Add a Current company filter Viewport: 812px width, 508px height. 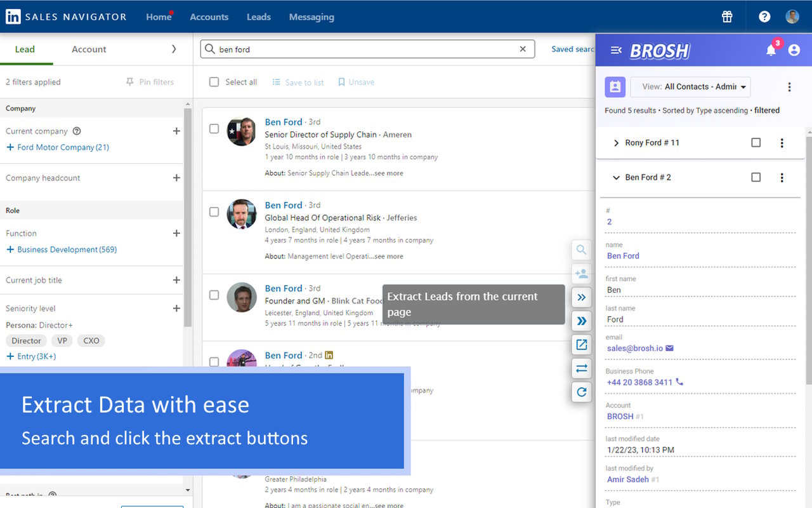(x=176, y=131)
